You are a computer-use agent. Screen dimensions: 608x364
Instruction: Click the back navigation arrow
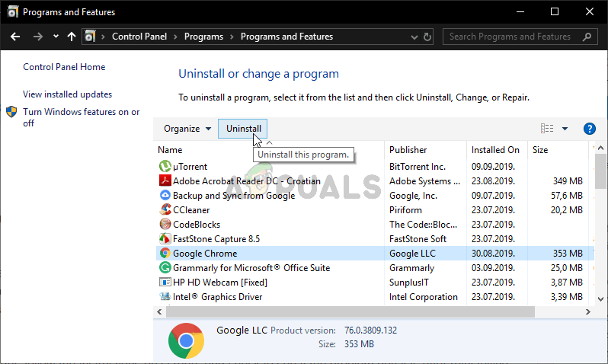pyautogui.click(x=15, y=37)
